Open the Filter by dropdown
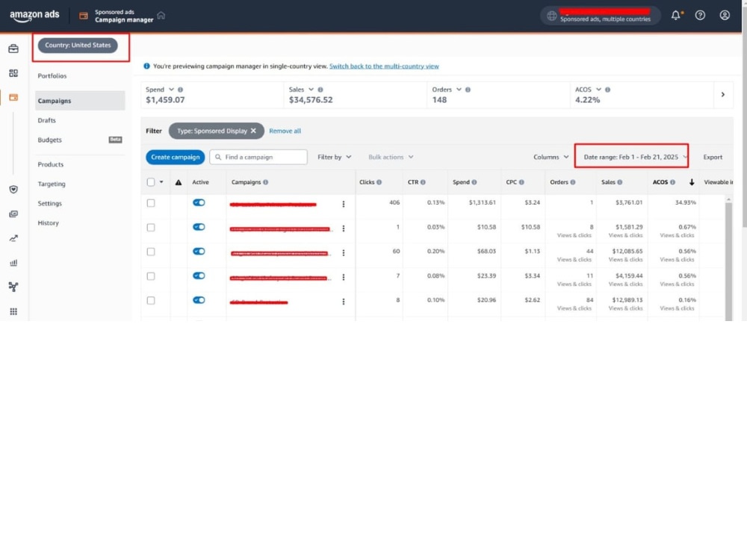This screenshot has height=560, width=747. point(335,157)
